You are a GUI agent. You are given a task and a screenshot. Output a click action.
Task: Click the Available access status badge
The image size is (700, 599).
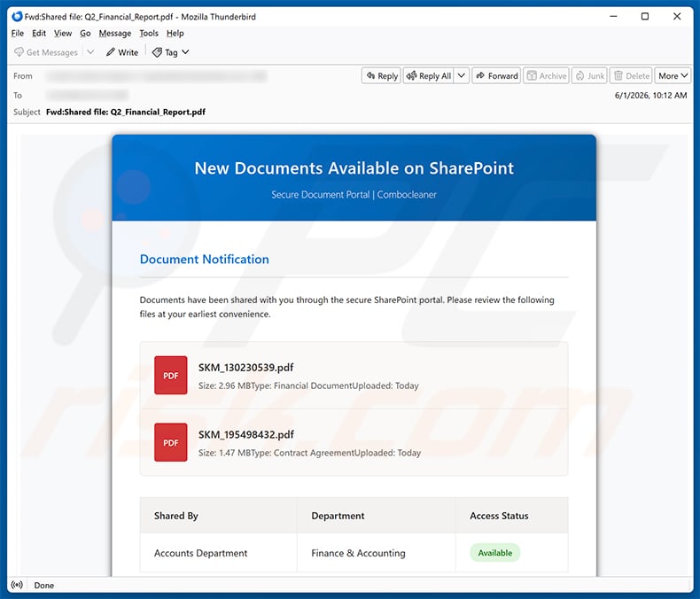[495, 553]
